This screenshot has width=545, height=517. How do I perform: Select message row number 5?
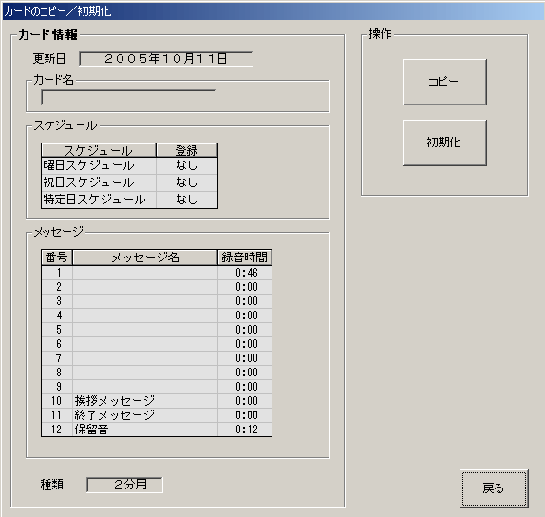(157, 330)
